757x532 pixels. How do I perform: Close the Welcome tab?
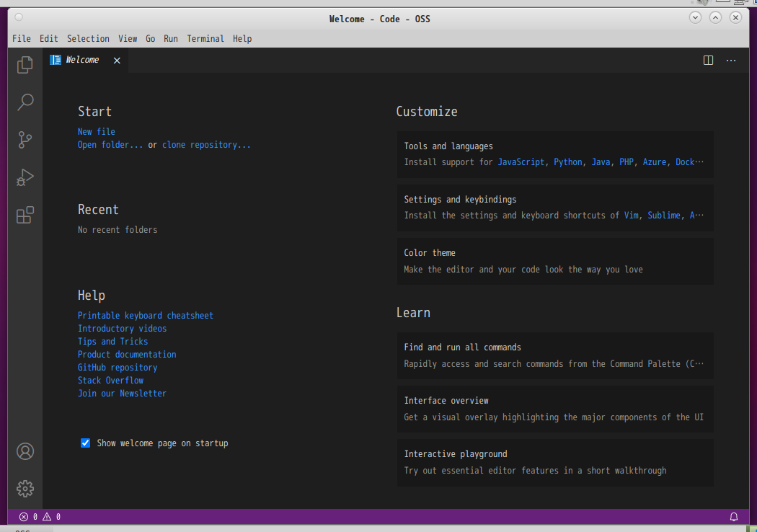117,61
